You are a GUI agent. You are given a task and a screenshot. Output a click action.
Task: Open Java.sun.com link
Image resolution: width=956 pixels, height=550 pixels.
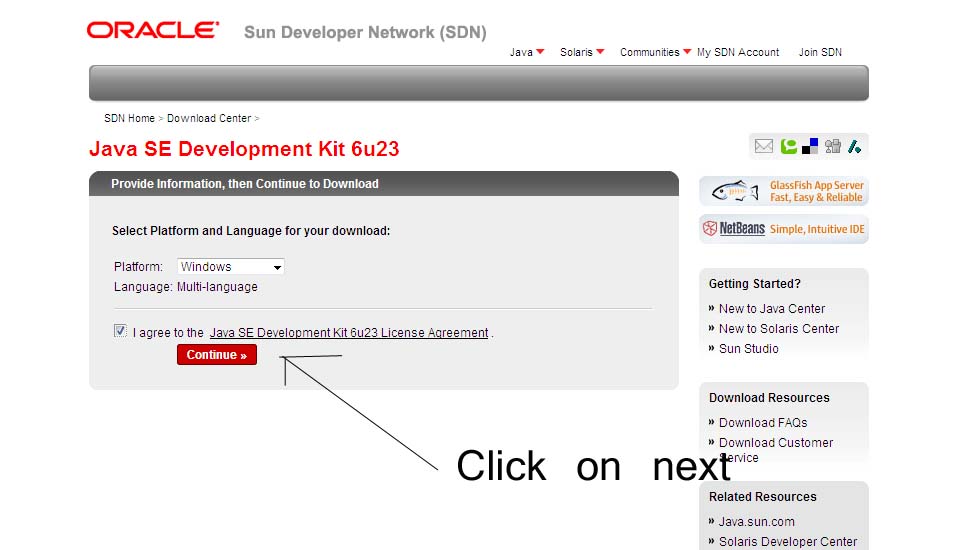coord(757,522)
